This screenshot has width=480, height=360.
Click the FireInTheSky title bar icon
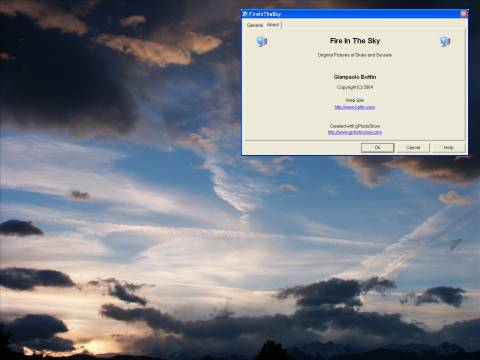(x=245, y=14)
